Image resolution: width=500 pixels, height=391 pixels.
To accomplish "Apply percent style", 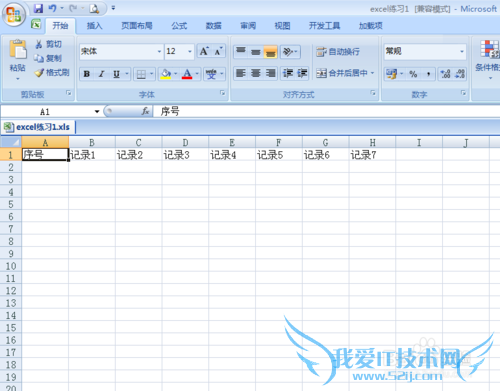I will (x=413, y=74).
